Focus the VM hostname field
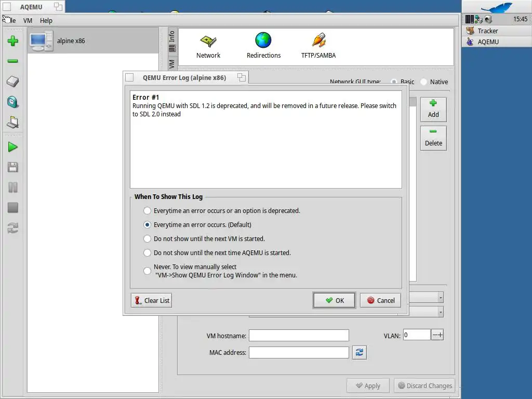 click(299, 335)
